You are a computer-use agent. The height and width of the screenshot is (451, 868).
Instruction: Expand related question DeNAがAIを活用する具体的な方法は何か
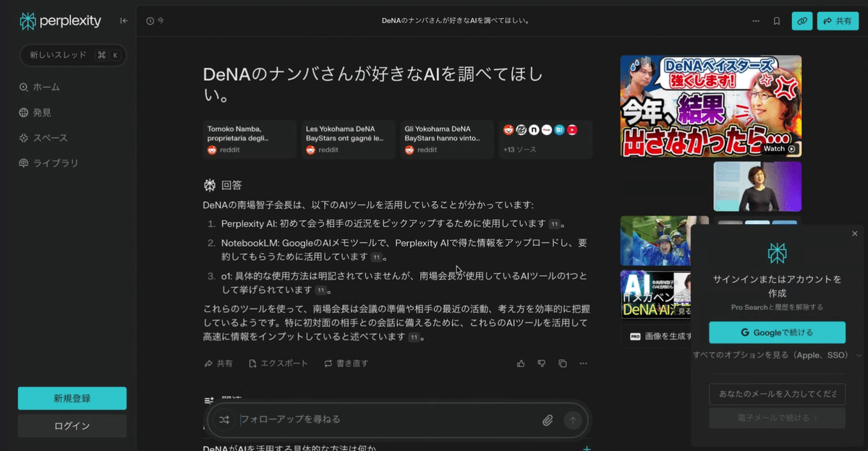tap(397, 448)
